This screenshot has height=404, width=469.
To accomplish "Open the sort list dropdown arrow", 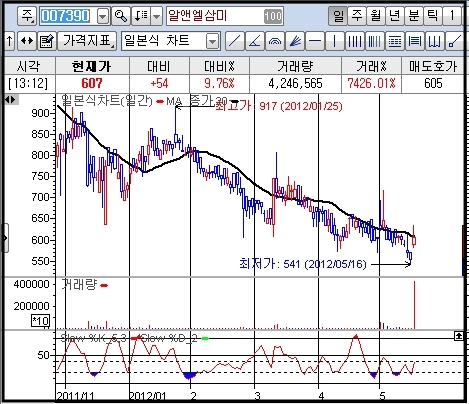I will click(x=156, y=16).
